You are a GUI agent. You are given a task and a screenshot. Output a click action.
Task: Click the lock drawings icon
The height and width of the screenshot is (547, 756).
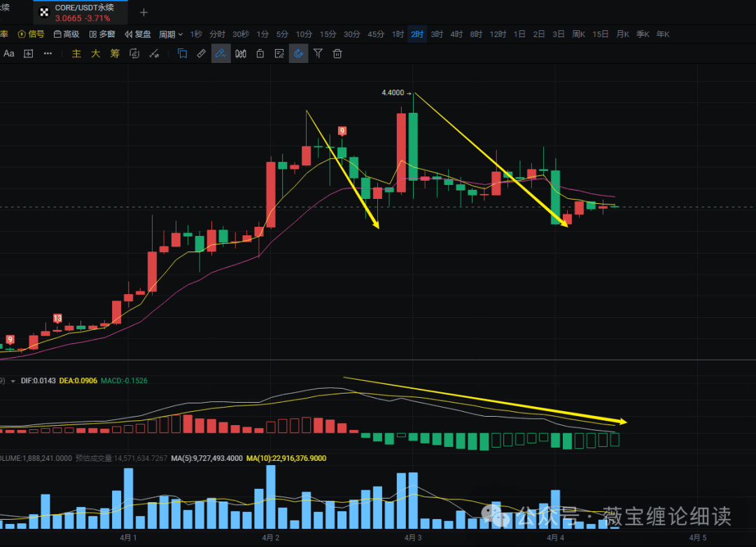(260, 53)
